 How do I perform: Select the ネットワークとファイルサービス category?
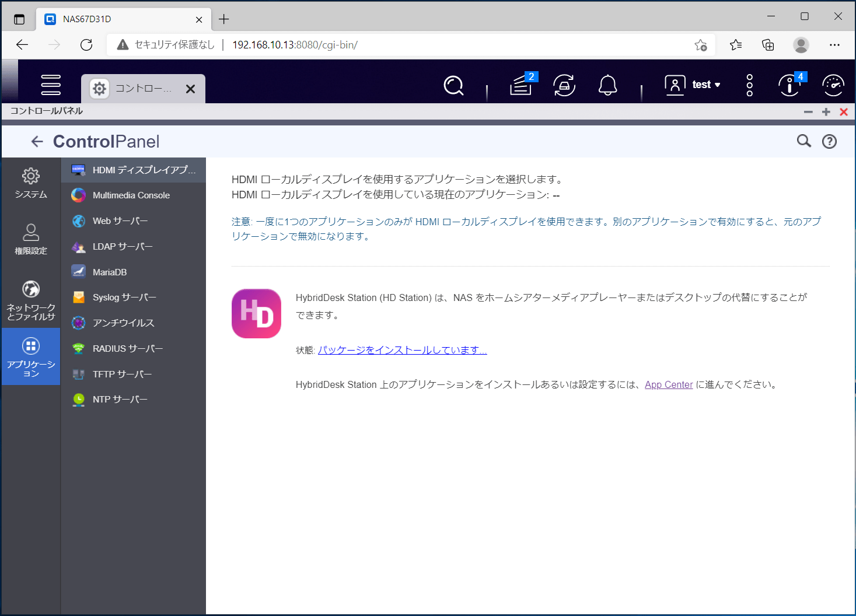[31, 300]
